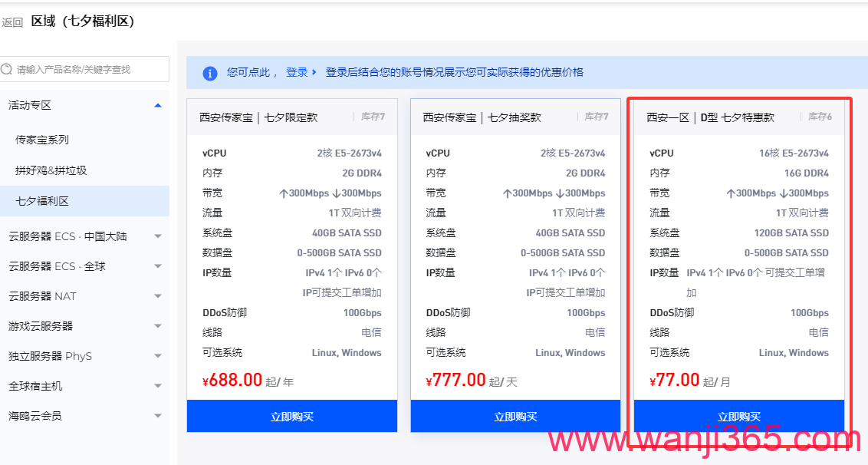Buy the 西安一区 D型 七夕特惠款 plan
Viewport: 868px width, 465px height.
point(738,417)
